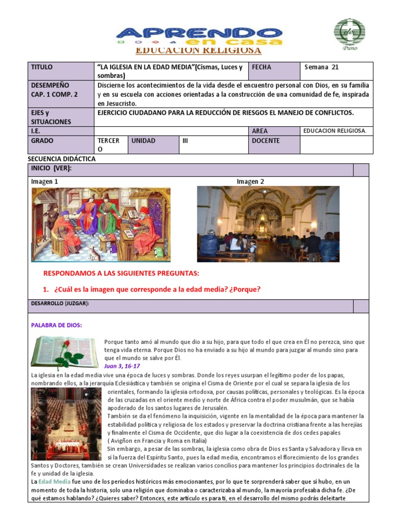The image size is (399, 532).
Task: Select the GRADO label cell
Action: tap(61, 145)
